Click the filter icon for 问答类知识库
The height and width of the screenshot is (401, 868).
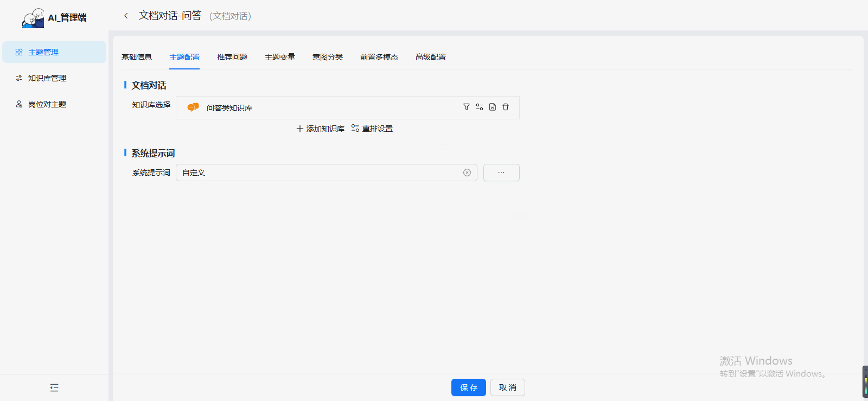[x=466, y=107]
